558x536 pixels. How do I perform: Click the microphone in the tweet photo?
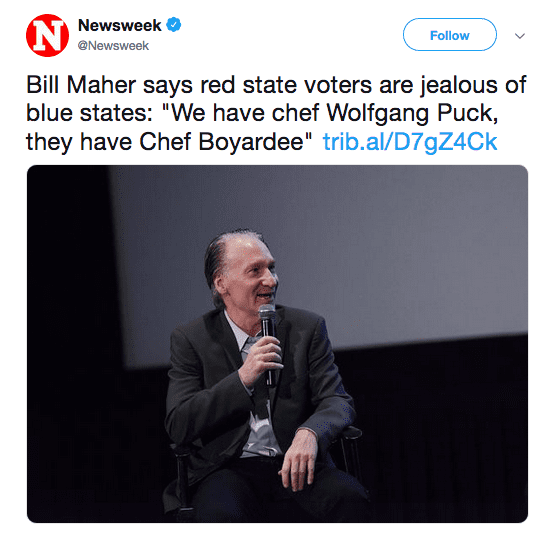coord(268,342)
